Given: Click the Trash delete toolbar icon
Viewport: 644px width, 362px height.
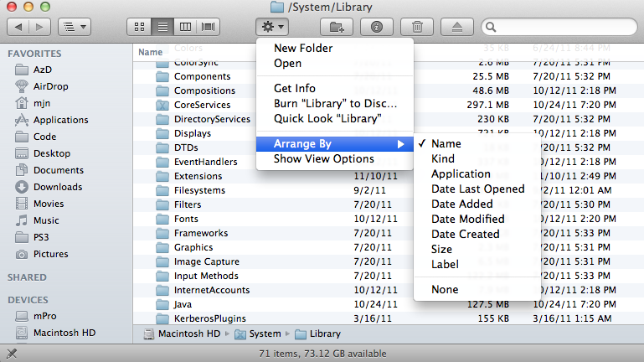Looking at the screenshot, I should pyautogui.click(x=417, y=27).
